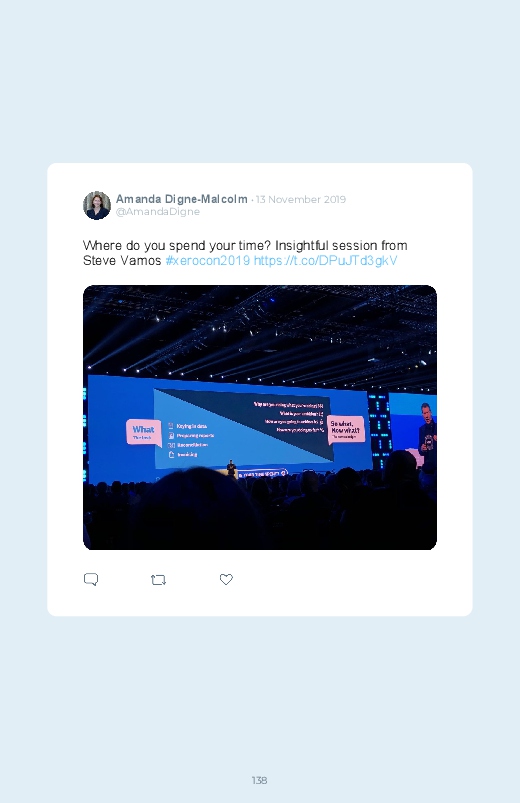Click the reply speech bubble icon
This screenshot has height=803, width=520.
[91, 579]
